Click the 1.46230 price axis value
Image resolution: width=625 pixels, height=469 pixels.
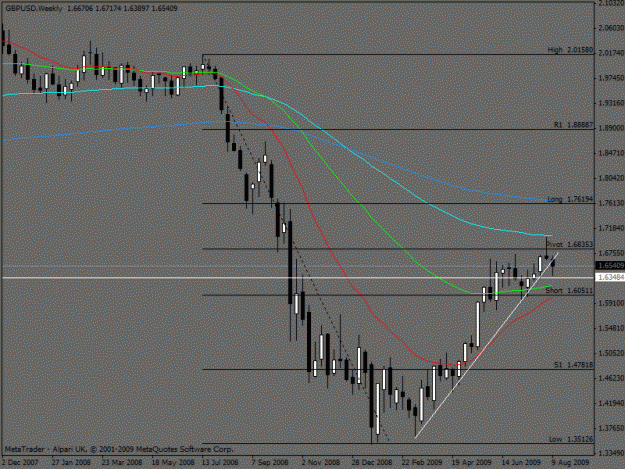tap(611, 378)
